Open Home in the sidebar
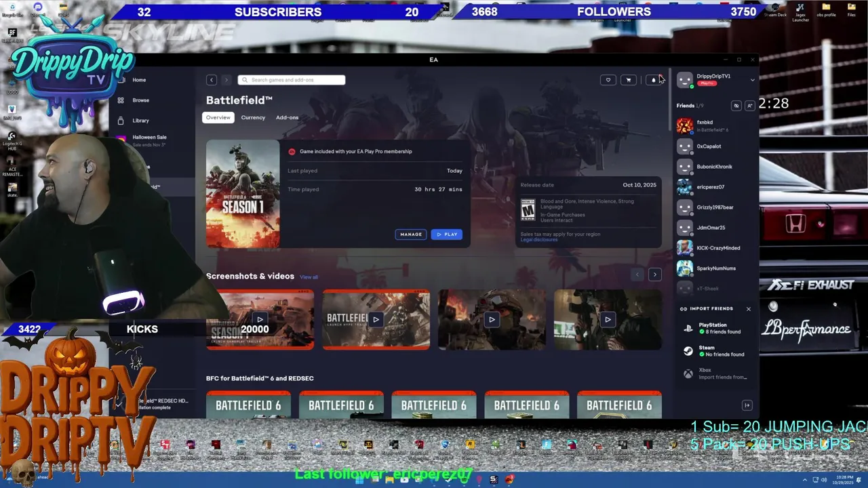Viewport: 868px width, 488px height. click(139, 80)
